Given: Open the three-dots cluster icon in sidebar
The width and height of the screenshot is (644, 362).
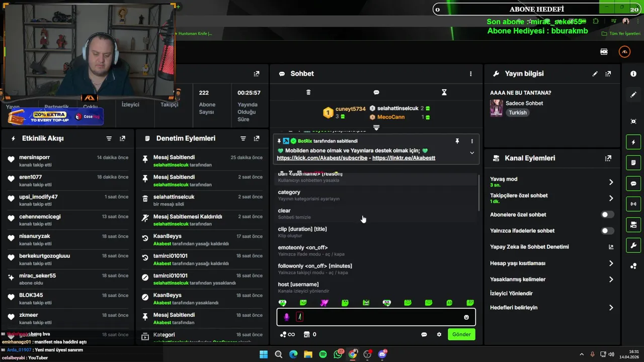Looking at the screenshot, I should [x=633, y=266].
